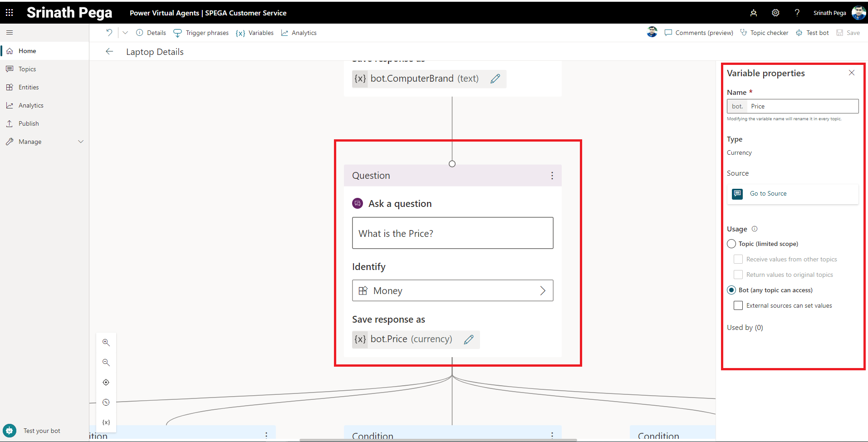This screenshot has height=442, width=868.
Task: Open the Money entity identify selector
Action: click(x=452, y=291)
